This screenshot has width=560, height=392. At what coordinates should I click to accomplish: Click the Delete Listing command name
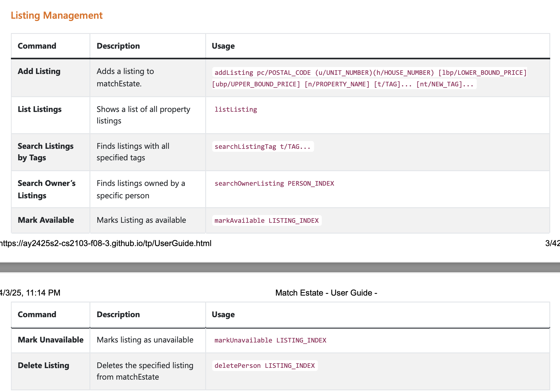point(43,365)
